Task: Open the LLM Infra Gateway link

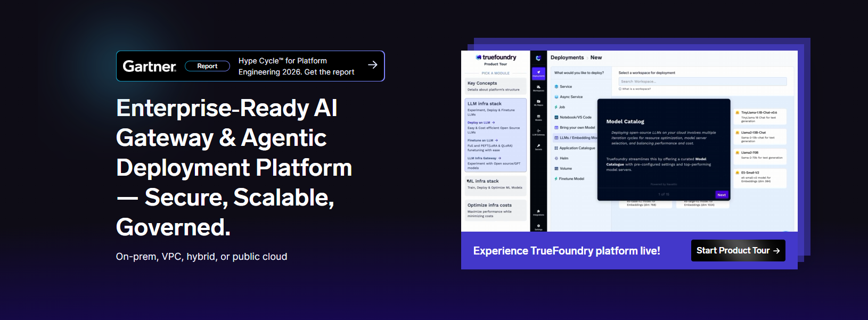Action: 485,158
